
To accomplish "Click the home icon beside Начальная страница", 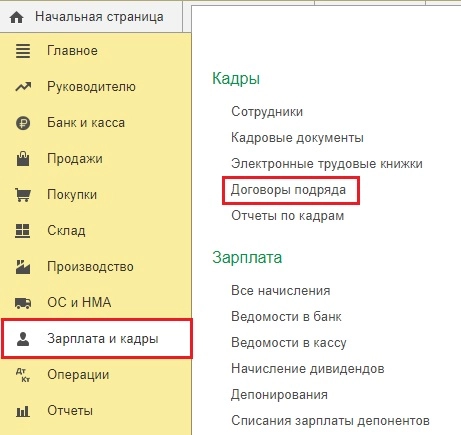I will pyautogui.click(x=17, y=17).
